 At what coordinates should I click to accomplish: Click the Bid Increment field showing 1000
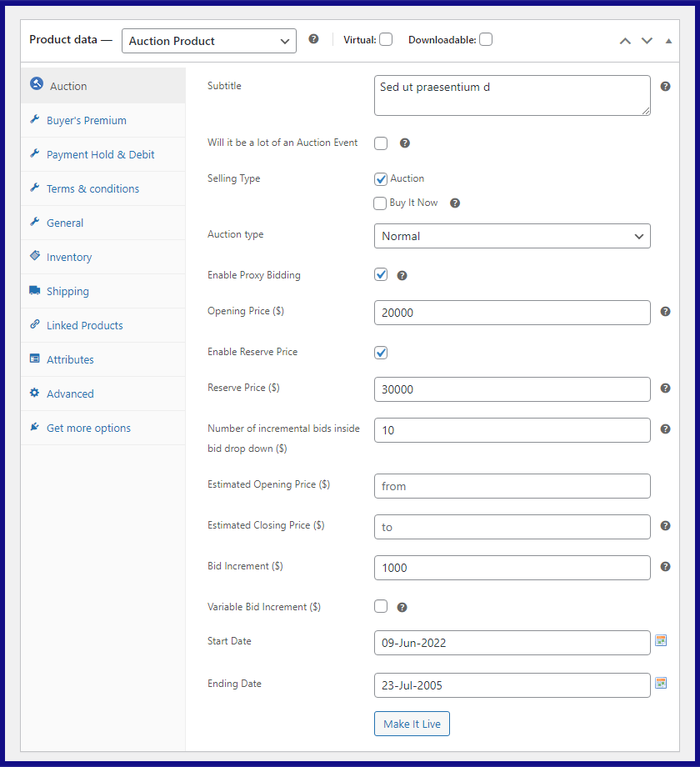(512, 568)
